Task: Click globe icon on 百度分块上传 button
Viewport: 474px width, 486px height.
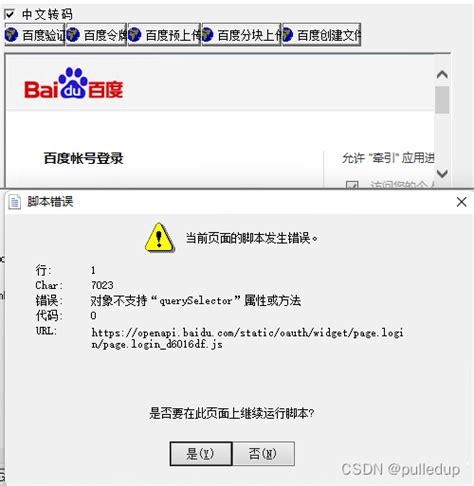Action: [207, 35]
